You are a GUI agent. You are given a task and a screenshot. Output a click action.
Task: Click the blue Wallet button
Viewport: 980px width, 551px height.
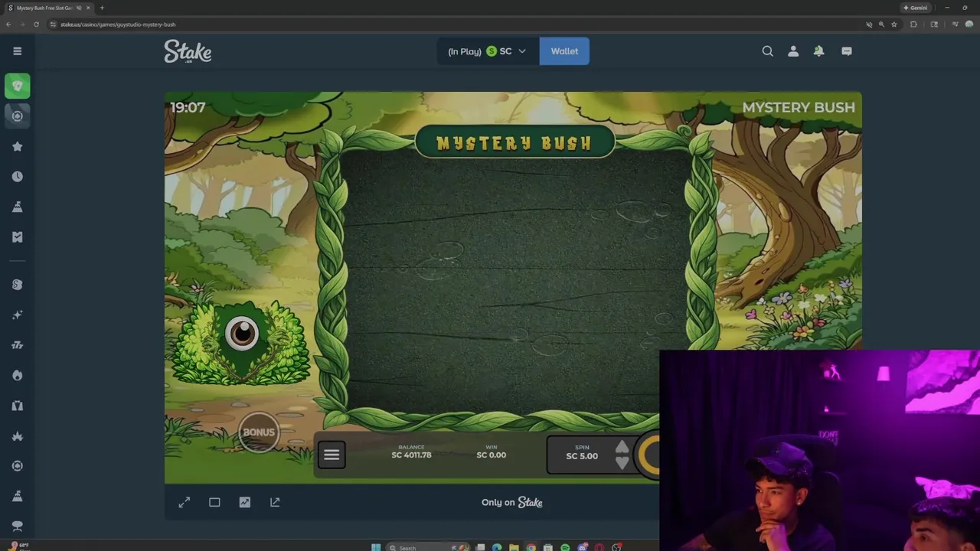[564, 51]
